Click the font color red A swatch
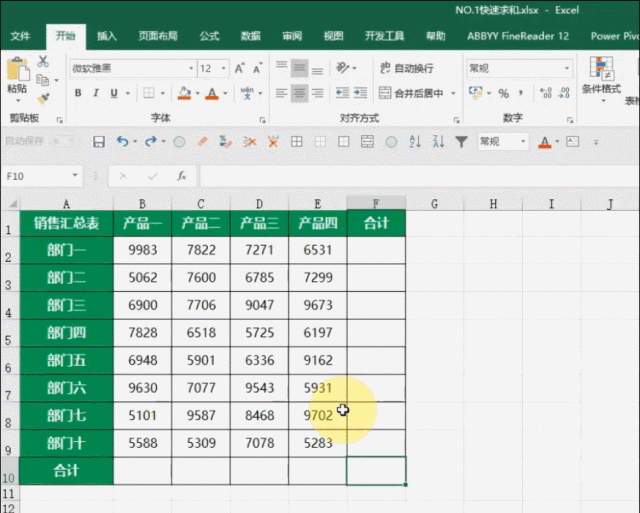 211,93
